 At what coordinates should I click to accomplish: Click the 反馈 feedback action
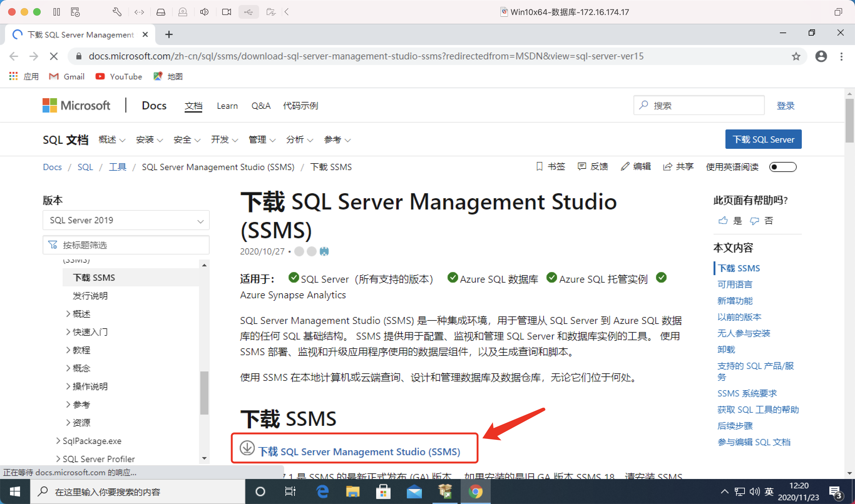pyautogui.click(x=592, y=166)
